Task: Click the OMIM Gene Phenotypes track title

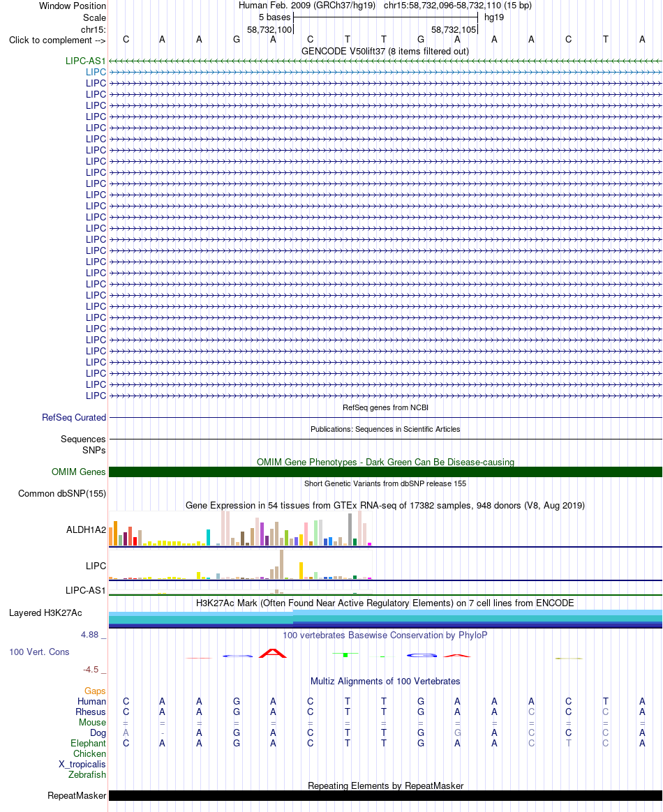Action: [385, 462]
